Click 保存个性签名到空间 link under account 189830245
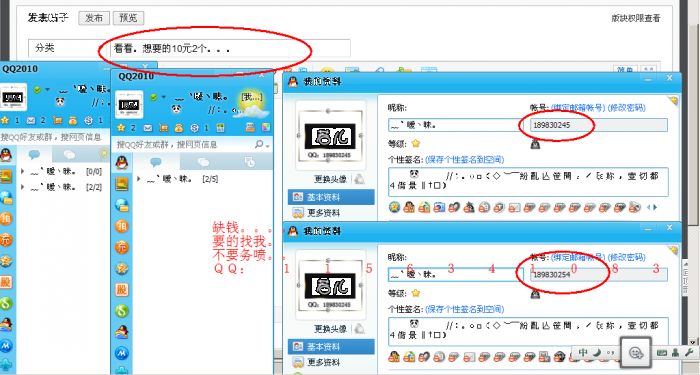Image resolution: width=700 pixels, height=375 pixels. click(464, 159)
